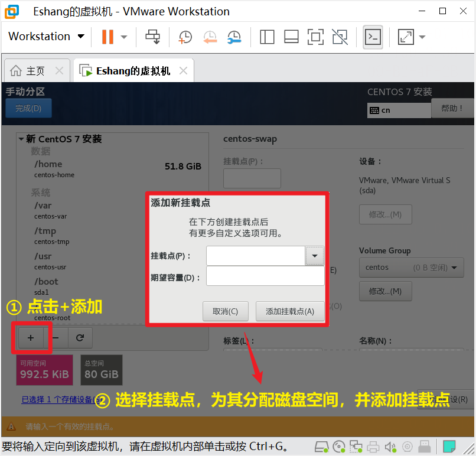Open the console view icon
This screenshot has width=476, height=456.
pyautogui.click(x=373, y=37)
